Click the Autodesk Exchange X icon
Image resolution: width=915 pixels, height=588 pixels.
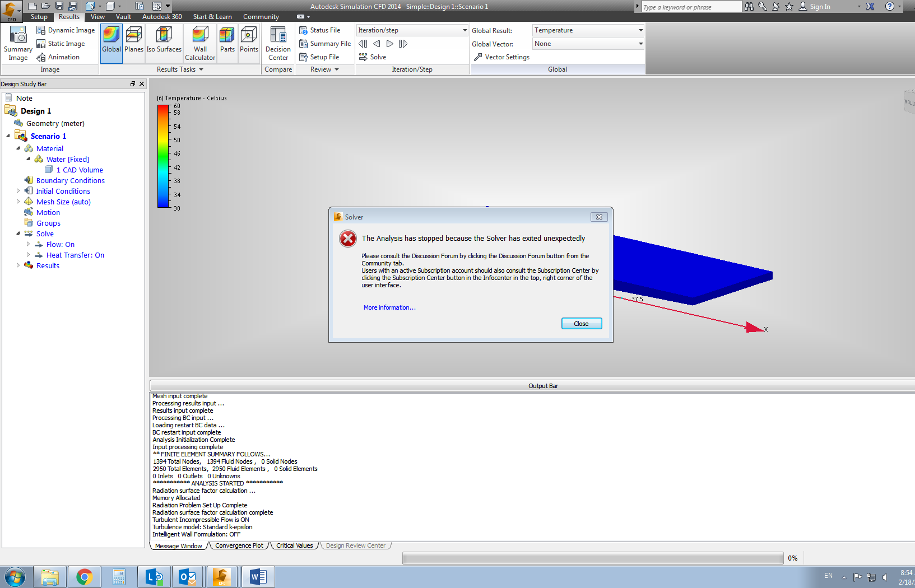870,6
